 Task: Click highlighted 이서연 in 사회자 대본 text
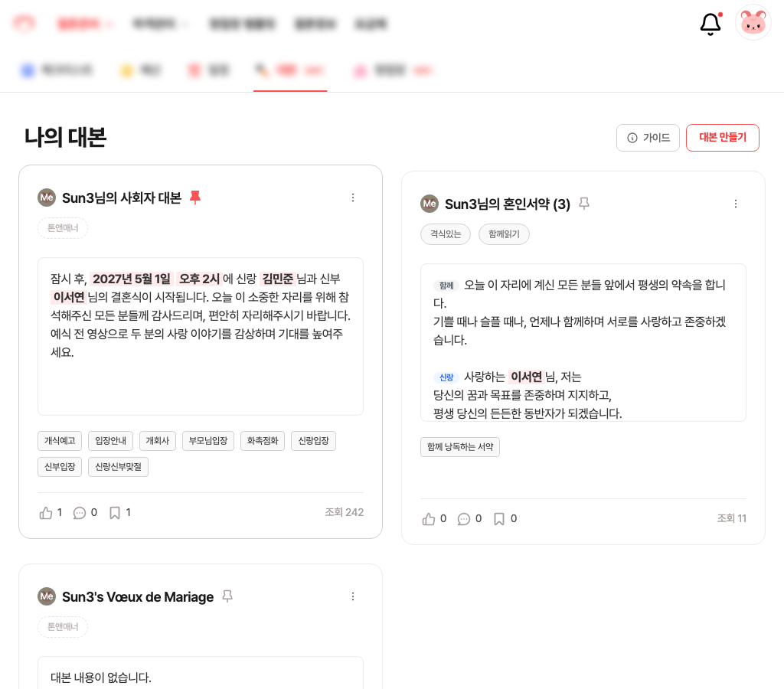point(68,297)
